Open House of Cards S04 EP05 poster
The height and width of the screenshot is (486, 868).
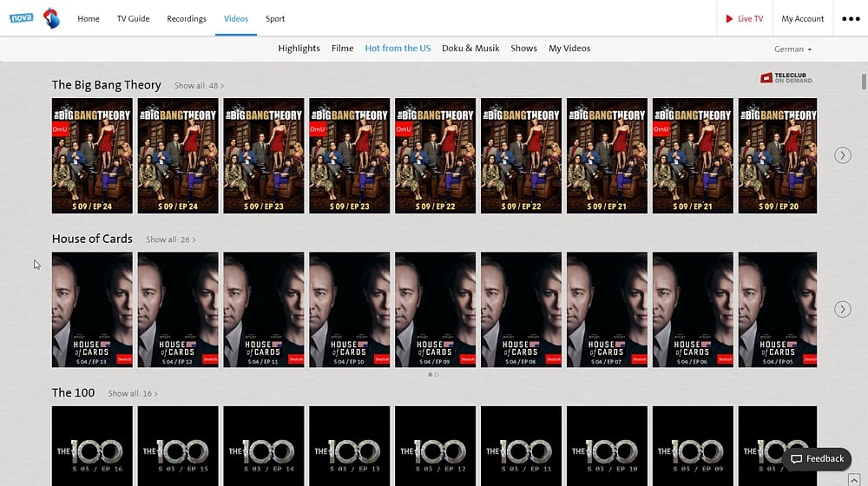(777, 310)
